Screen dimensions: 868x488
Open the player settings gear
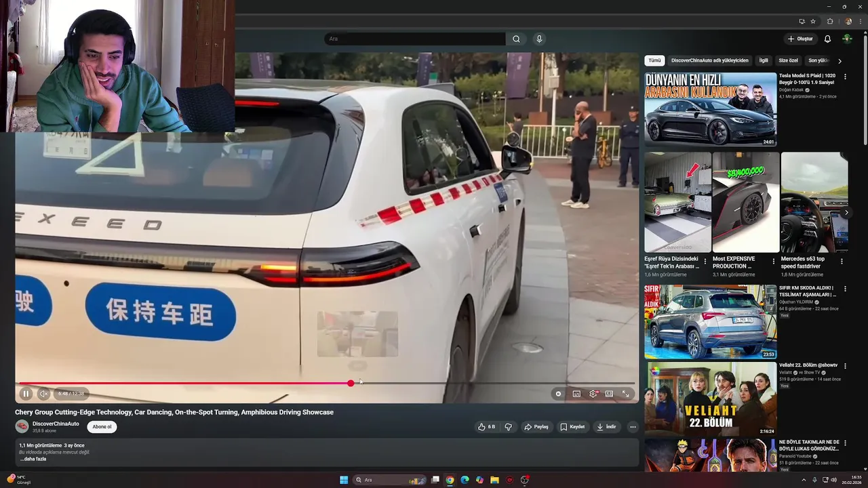(x=593, y=394)
